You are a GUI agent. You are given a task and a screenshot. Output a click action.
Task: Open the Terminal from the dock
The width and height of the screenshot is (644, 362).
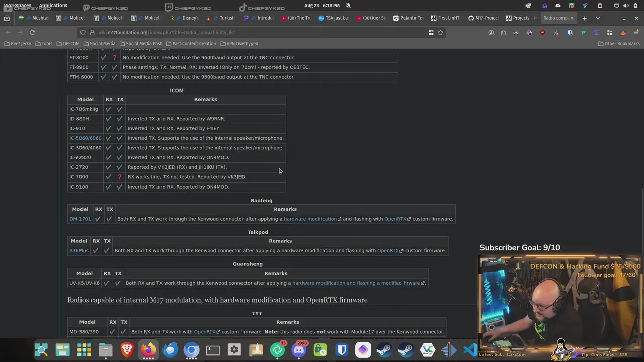tap(213, 349)
